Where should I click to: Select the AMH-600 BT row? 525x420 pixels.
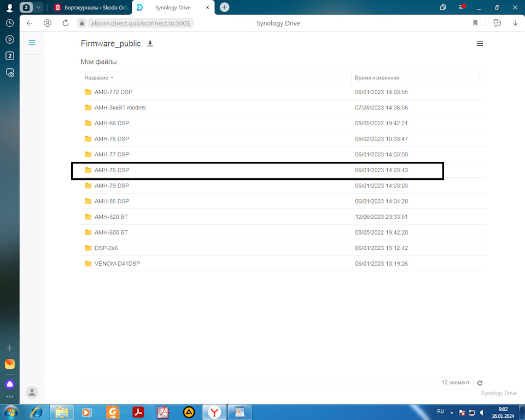(283, 232)
